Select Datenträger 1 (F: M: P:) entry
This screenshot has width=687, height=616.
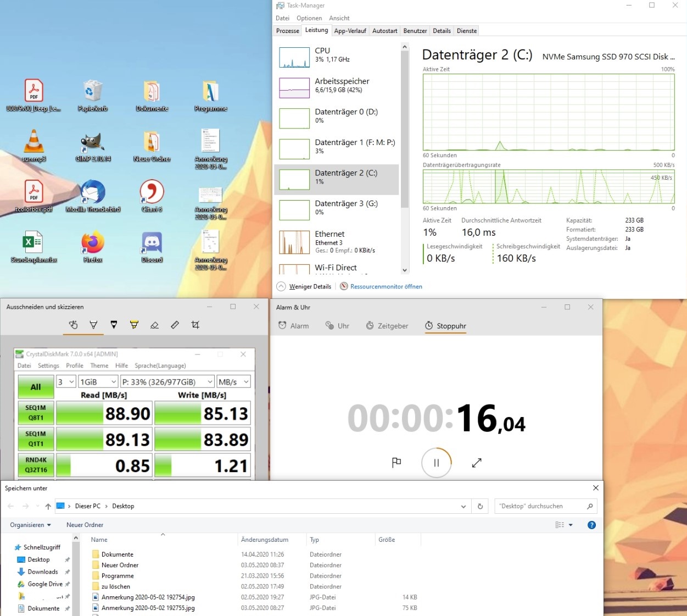point(337,149)
